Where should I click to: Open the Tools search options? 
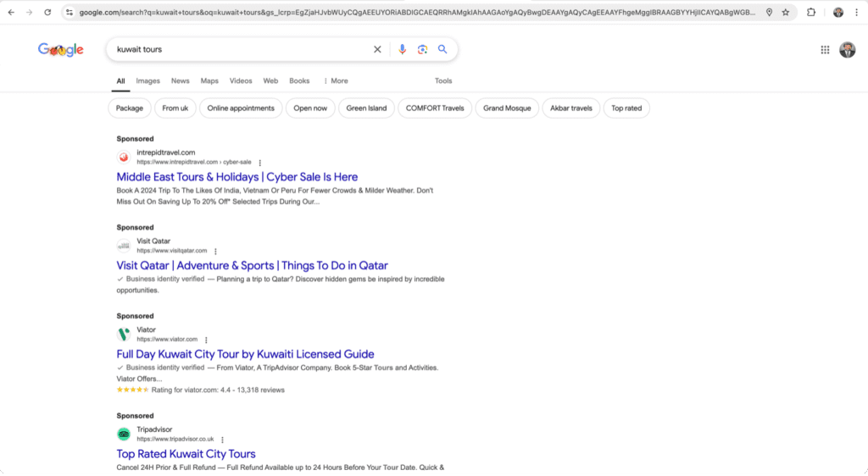pos(442,80)
